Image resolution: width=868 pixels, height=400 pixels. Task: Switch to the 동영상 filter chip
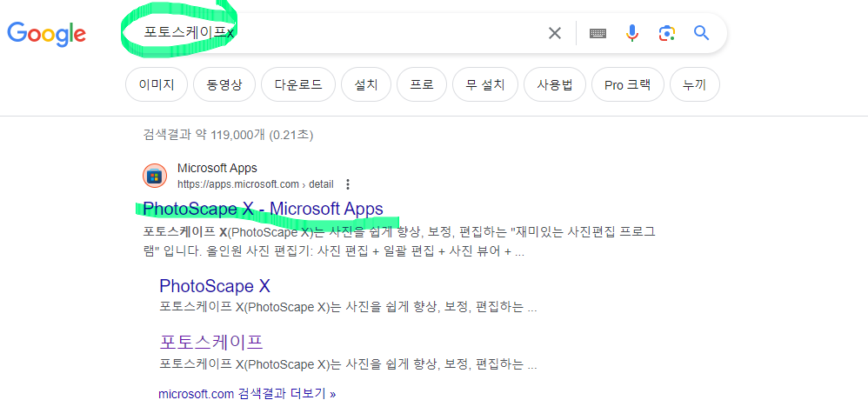[x=224, y=84]
